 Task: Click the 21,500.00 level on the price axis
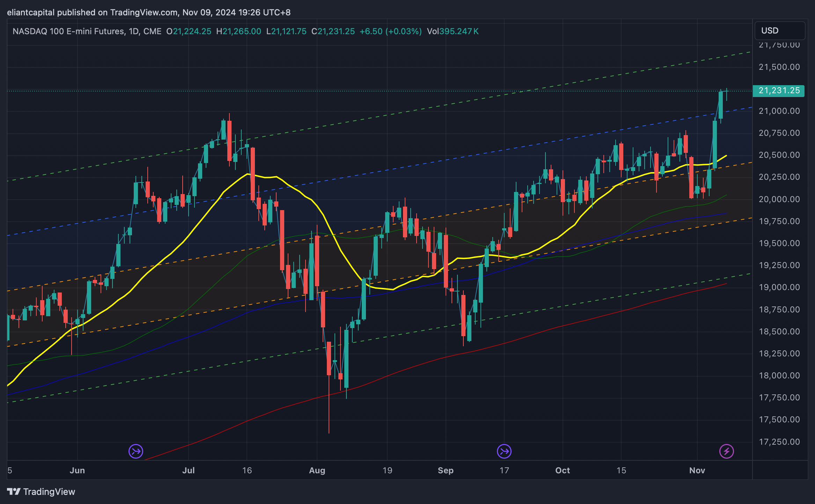pos(779,67)
